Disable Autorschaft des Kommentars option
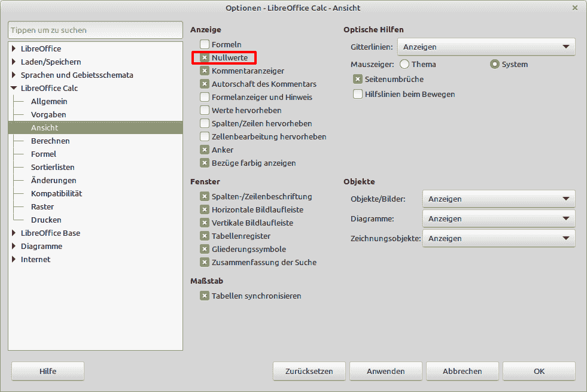The height and width of the screenshot is (392, 587). pyautogui.click(x=205, y=84)
